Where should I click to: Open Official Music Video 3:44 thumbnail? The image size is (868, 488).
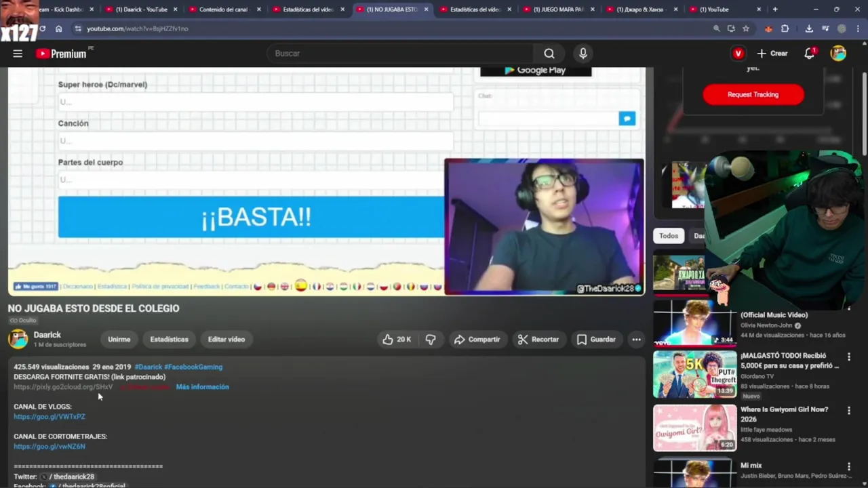click(x=694, y=323)
